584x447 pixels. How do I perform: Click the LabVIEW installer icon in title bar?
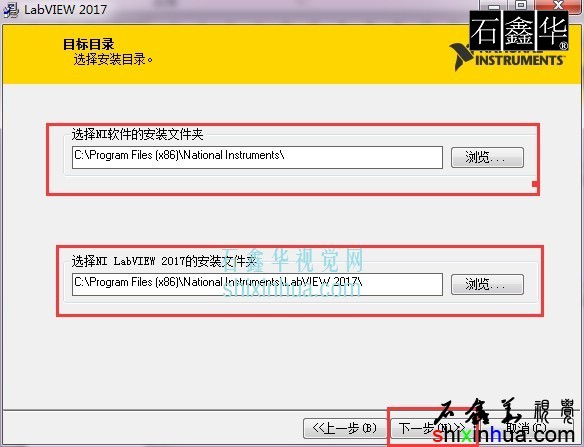point(10,10)
